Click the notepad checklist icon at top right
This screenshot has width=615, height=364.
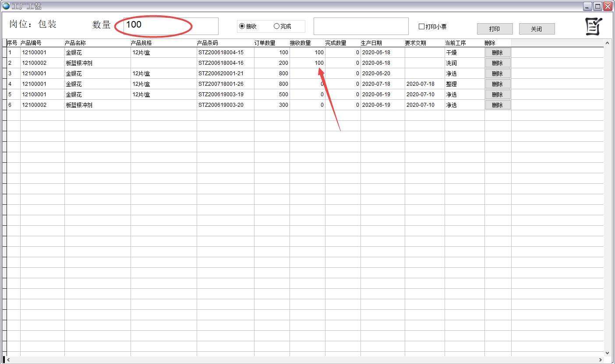point(594,27)
